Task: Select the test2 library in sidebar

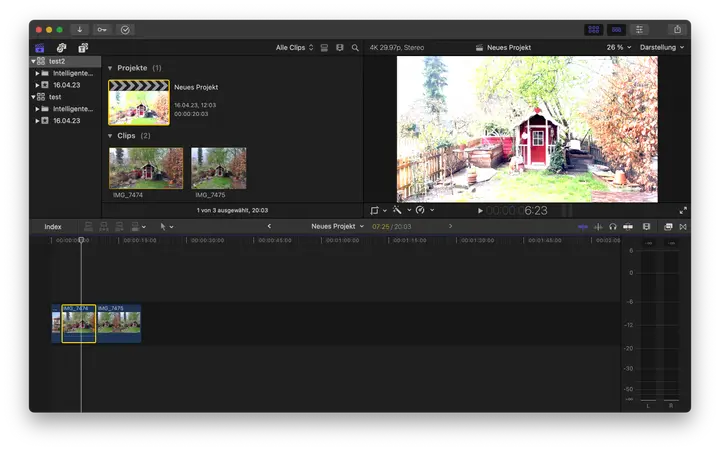Action: 56,61
